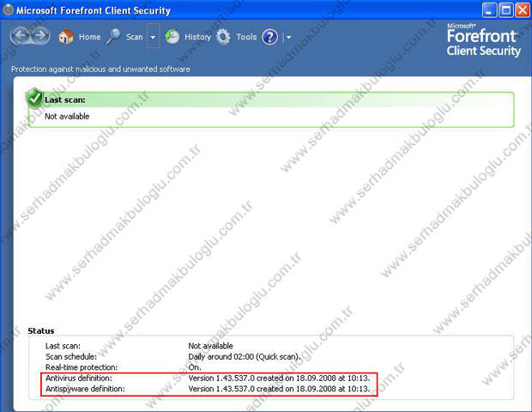532x412 pixels.
Task: Go back with the left arrow button
Action: coord(21,35)
